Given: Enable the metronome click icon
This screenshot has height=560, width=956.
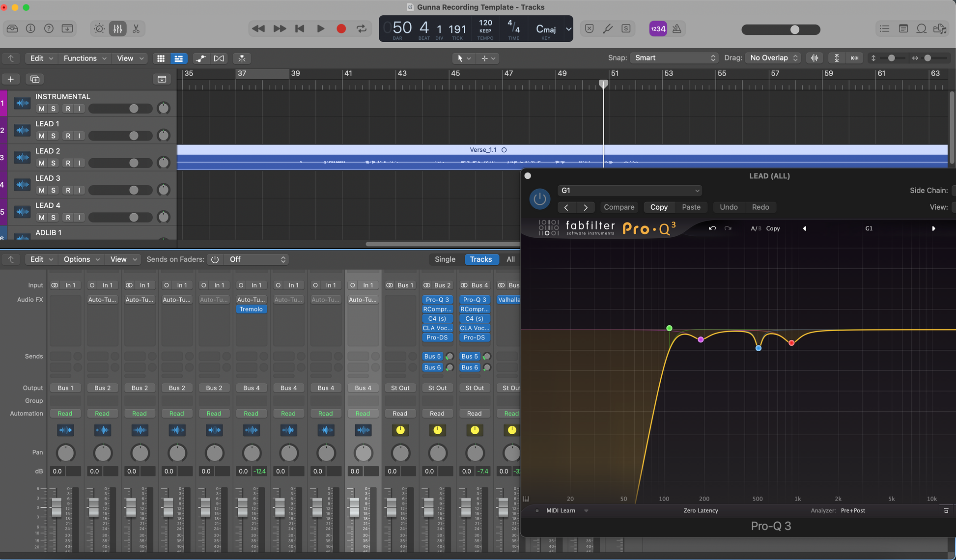Looking at the screenshot, I should coord(677,29).
